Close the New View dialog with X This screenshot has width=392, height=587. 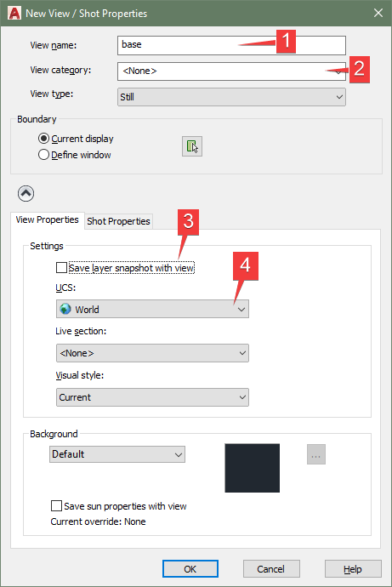(378, 13)
